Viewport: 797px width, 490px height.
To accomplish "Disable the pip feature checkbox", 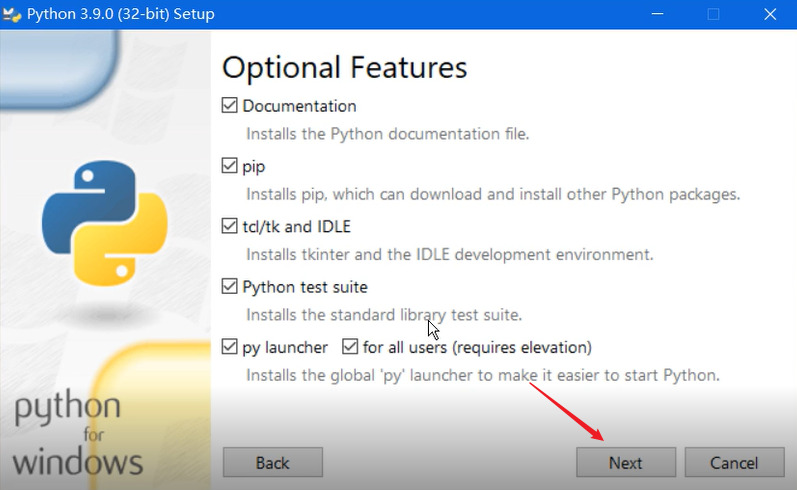I will pos(230,166).
